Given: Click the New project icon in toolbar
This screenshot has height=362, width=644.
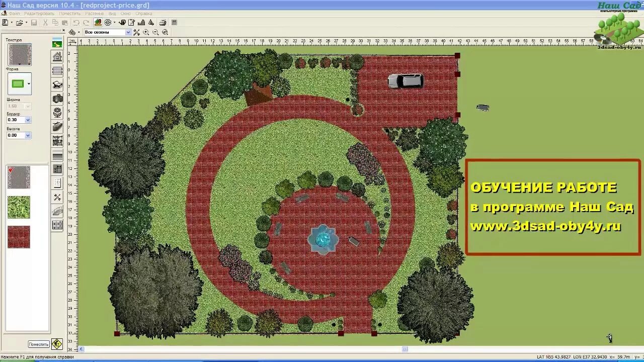Looking at the screenshot, I should (5, 23).
